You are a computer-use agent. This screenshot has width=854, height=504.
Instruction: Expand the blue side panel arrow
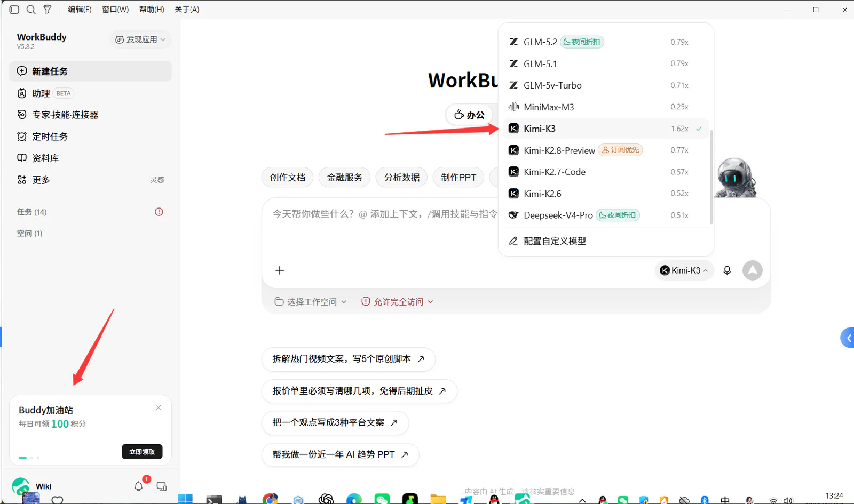848,338
